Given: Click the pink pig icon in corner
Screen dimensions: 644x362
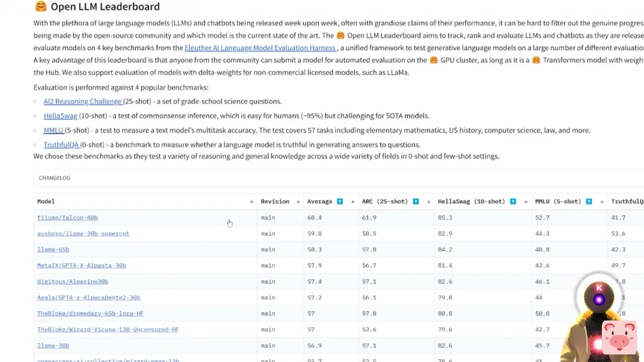Looking at the screenshot, I should pyautogui.click(x=619, y=337).
